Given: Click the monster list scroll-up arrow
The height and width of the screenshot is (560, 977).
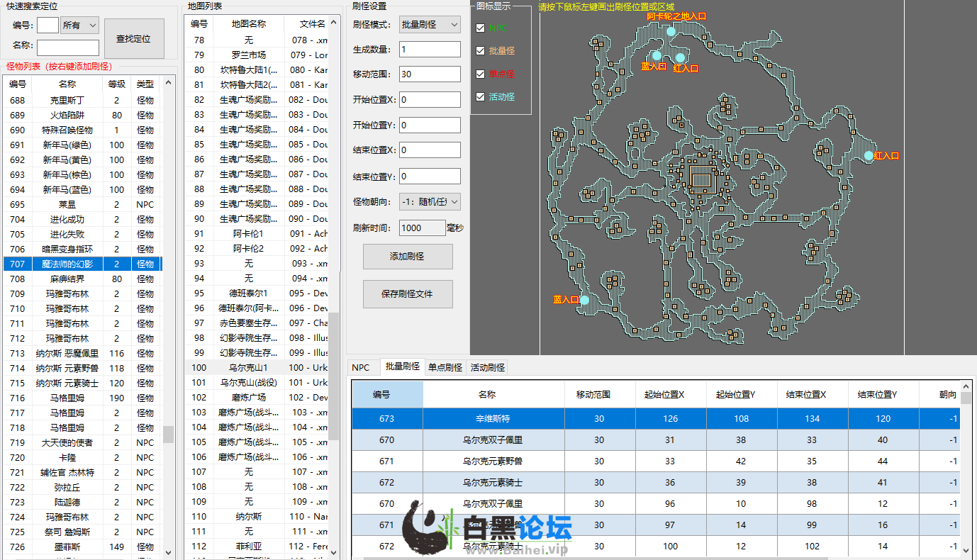Looking at the screenshot, I should tap(168, 83).
